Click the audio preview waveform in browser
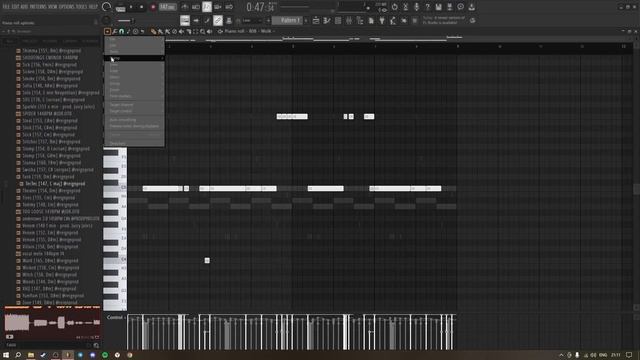Screen dimensions: 640x360 click(52, 322)
